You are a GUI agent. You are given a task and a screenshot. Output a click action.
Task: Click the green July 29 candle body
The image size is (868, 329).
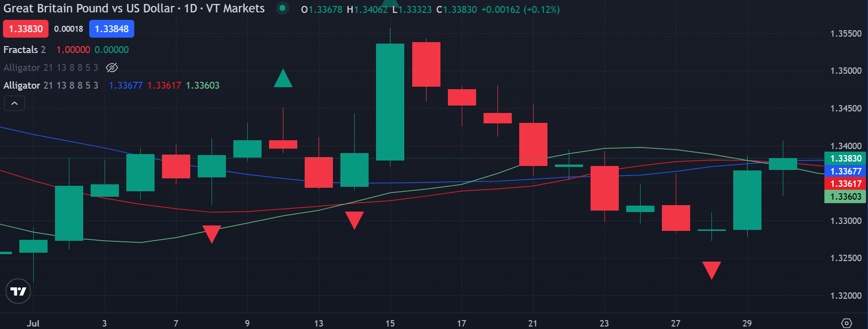coord(747,200)
